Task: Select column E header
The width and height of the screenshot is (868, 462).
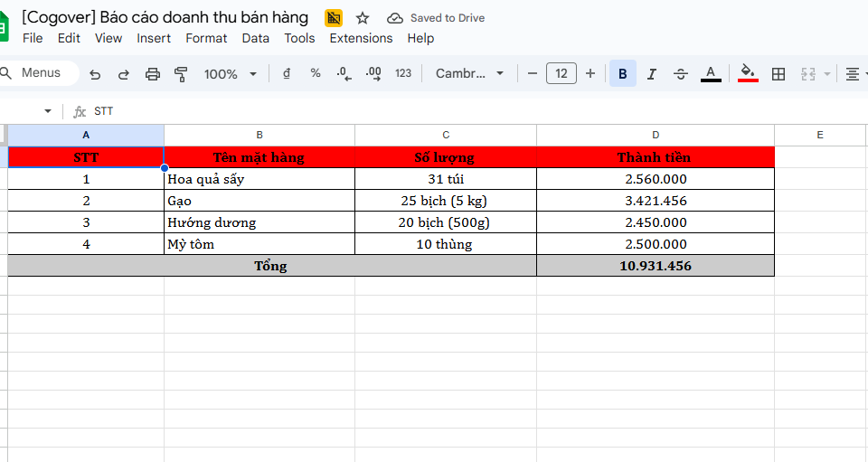Action: coord(820,135)
